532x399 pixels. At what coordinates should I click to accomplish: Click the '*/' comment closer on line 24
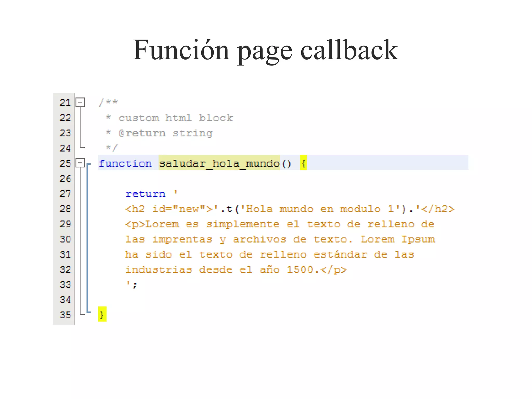(x=112, y=148)
